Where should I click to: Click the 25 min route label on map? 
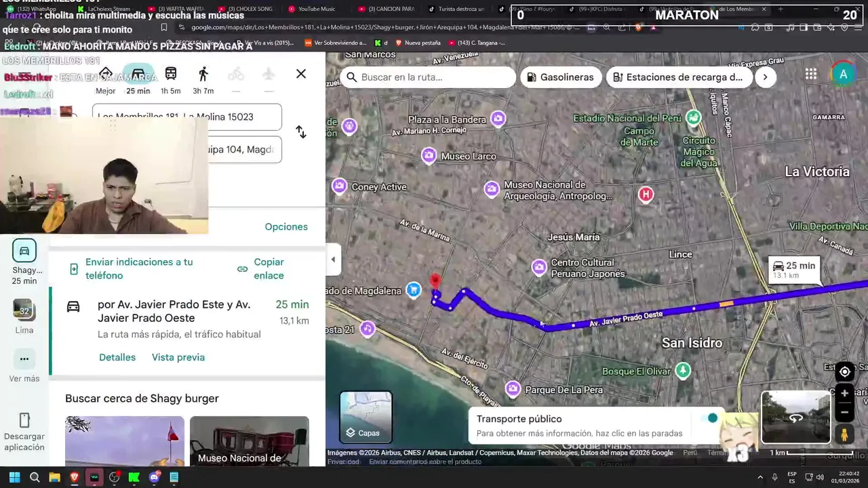point(794,270)
